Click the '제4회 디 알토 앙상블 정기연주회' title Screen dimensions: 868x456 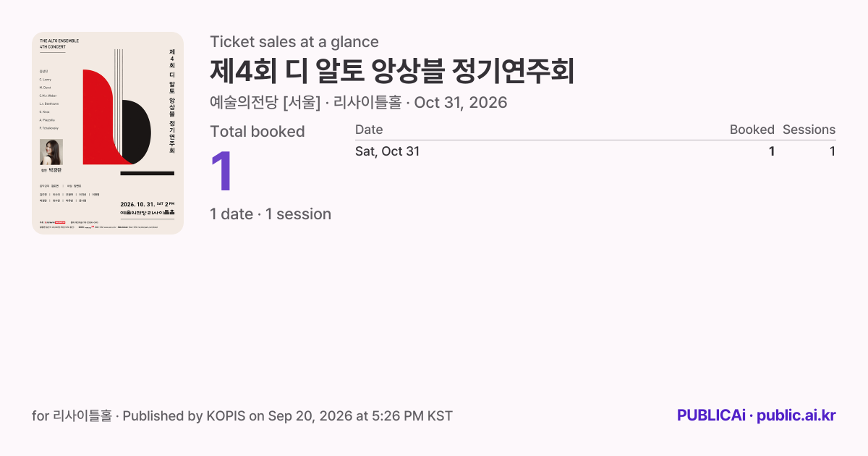[393, 72]
